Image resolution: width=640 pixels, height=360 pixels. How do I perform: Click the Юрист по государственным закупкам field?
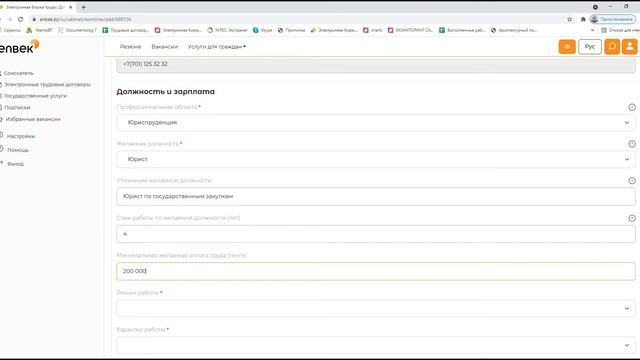[376, 196]
